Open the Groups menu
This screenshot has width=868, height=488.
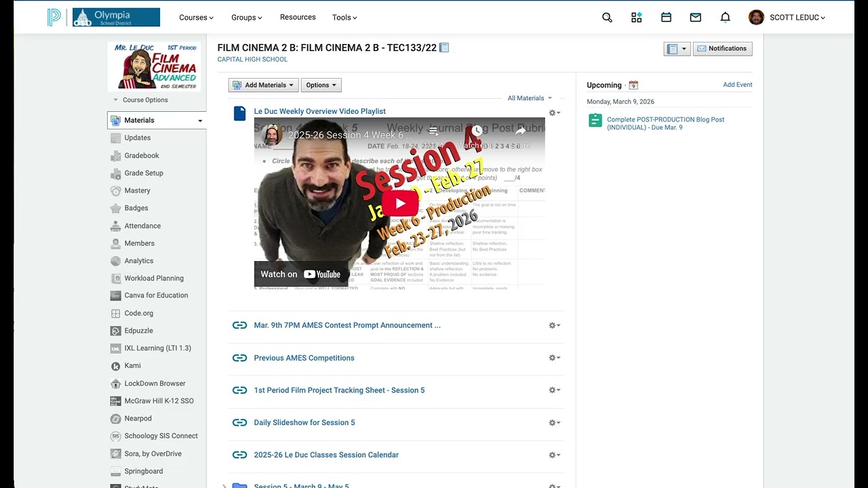coord(246,18)
